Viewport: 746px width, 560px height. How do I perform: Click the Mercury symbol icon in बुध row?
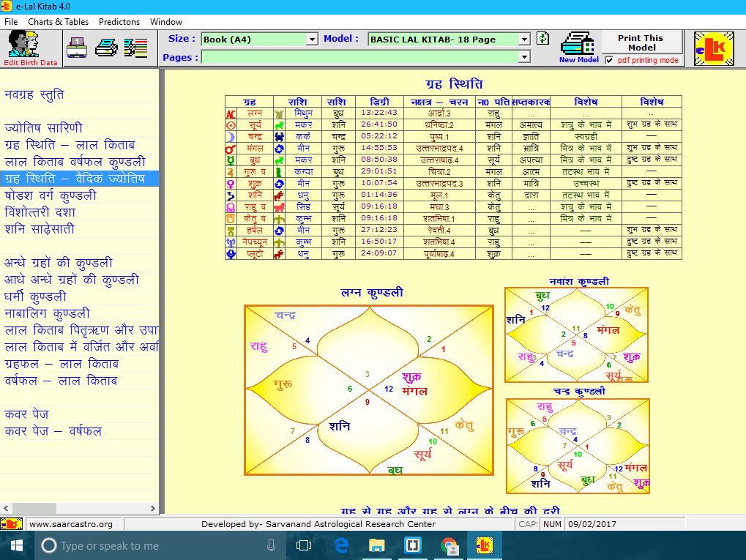231,160
